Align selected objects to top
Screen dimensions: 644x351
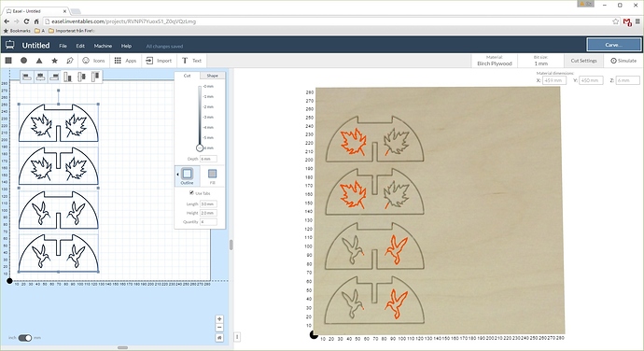[x=95, y=77]
